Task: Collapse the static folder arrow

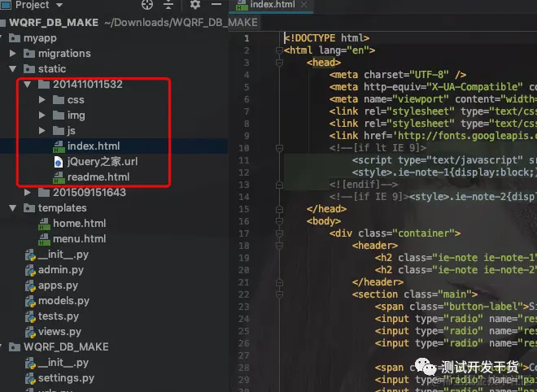Action: point(13,69)
